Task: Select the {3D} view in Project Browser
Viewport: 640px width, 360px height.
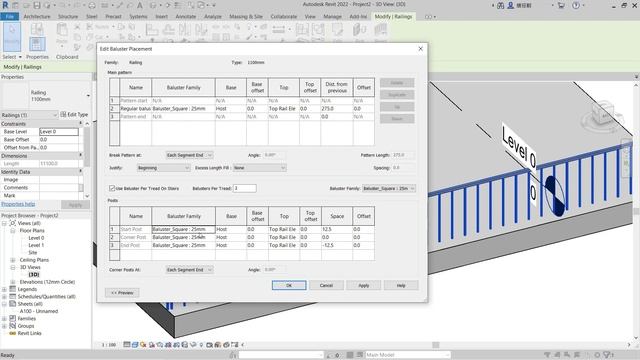Action: [34, 275]
